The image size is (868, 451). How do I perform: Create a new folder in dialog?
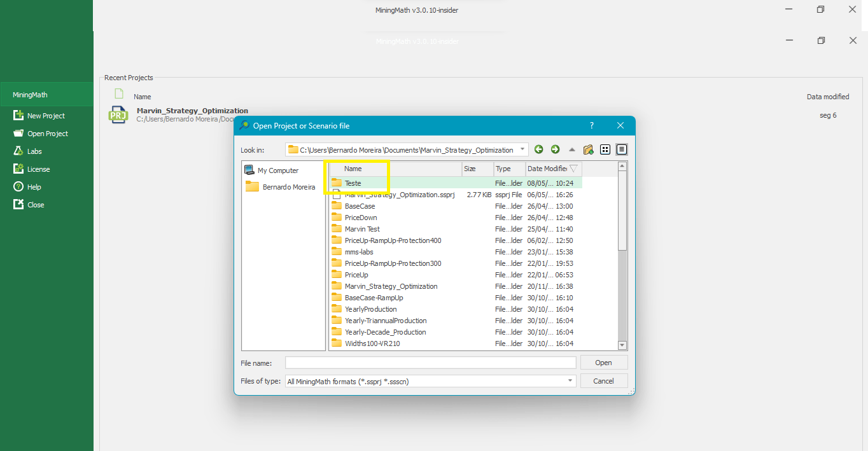588,149
